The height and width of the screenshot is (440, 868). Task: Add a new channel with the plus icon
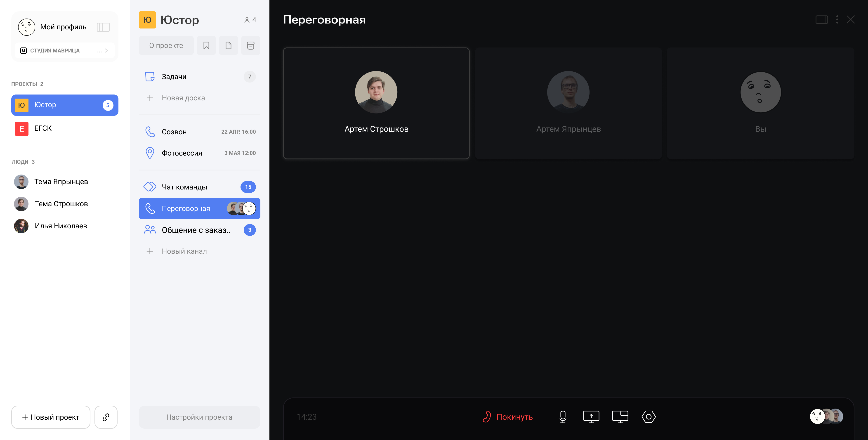(x=150, y=251)
